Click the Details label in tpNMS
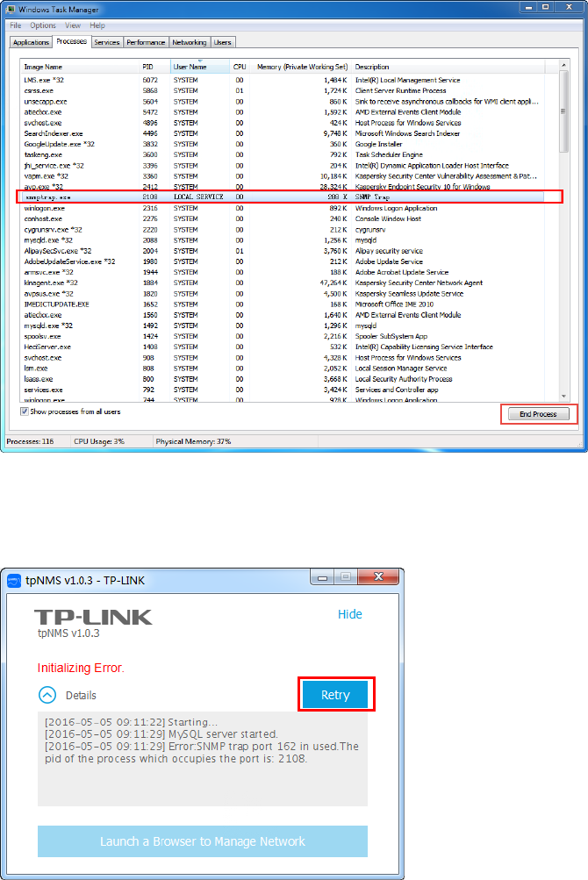Viewport: 588px width, 880px height. 81,696
